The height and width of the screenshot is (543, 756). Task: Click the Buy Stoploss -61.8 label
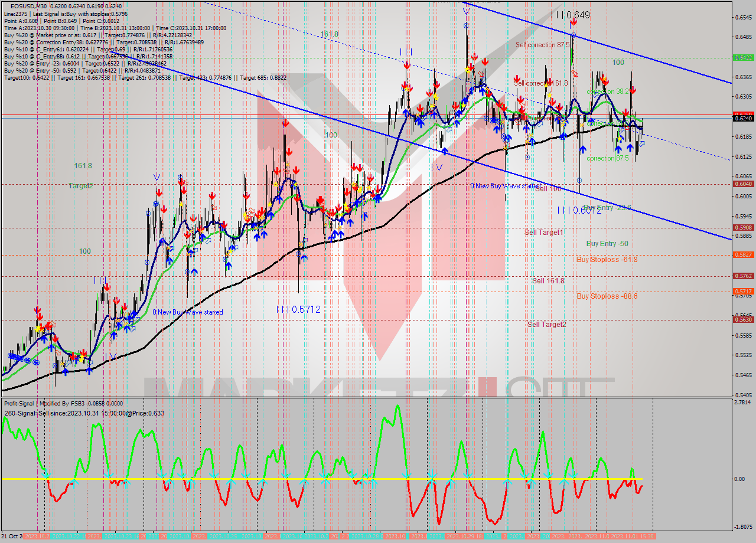tap(607, 259)
